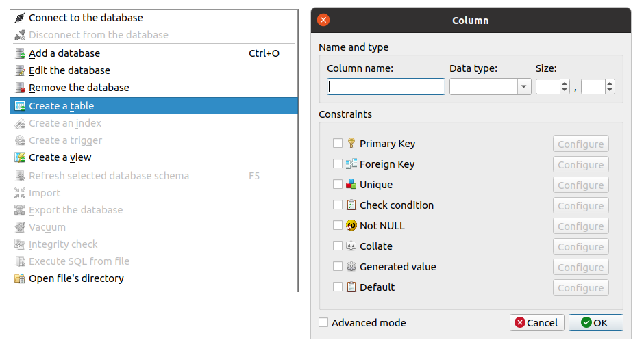
Task: Enable the Primary Key checkbox
Action: [x=338, y=143]
